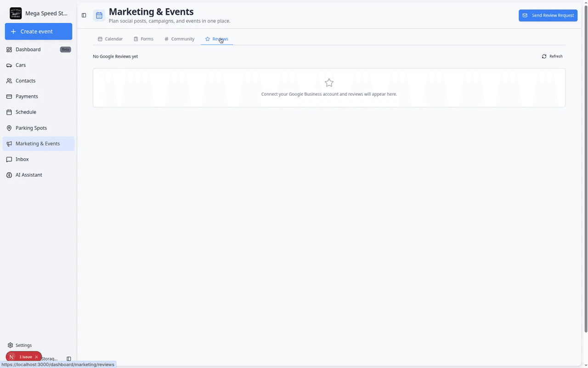Image resolution: width=588 pixels, height=368 pixels.
Task: Select the Reviews tab label
Action: click(220, 39)
